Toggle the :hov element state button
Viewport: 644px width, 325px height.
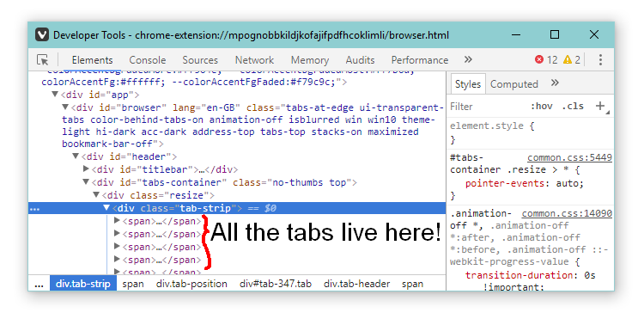[541, 106]
